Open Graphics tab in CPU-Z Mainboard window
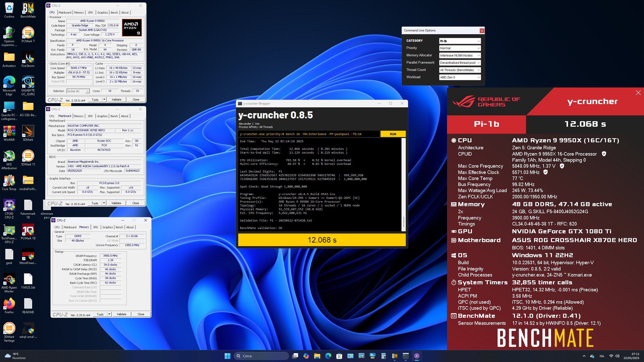644x362 pixels. (x=102, y=116)
